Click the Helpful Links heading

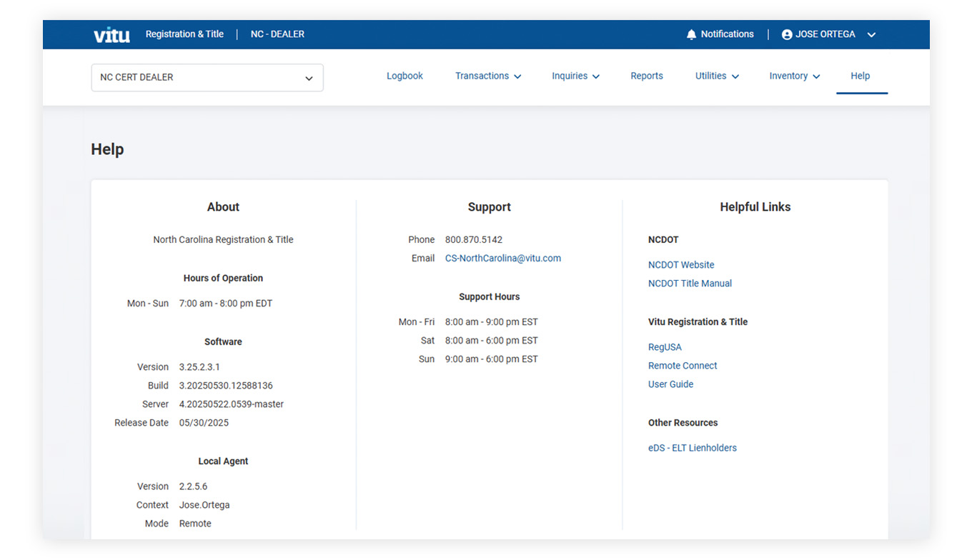755,207
